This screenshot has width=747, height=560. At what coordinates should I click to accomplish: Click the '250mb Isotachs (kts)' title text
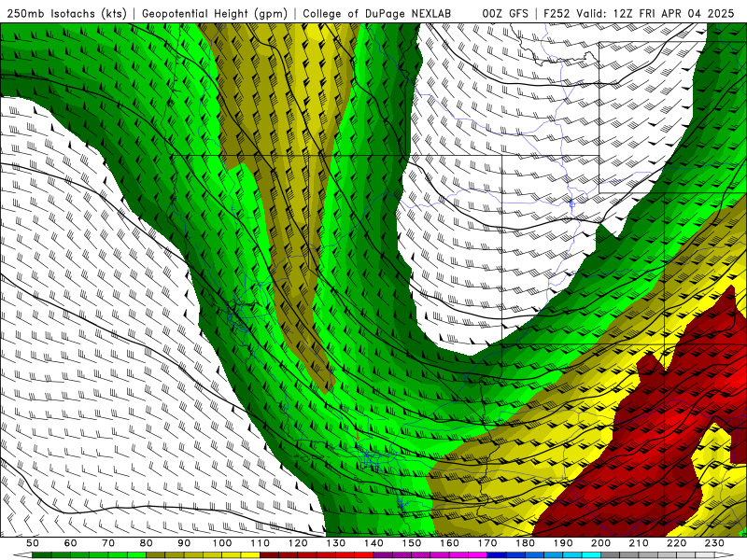click(x=66, y=14)
